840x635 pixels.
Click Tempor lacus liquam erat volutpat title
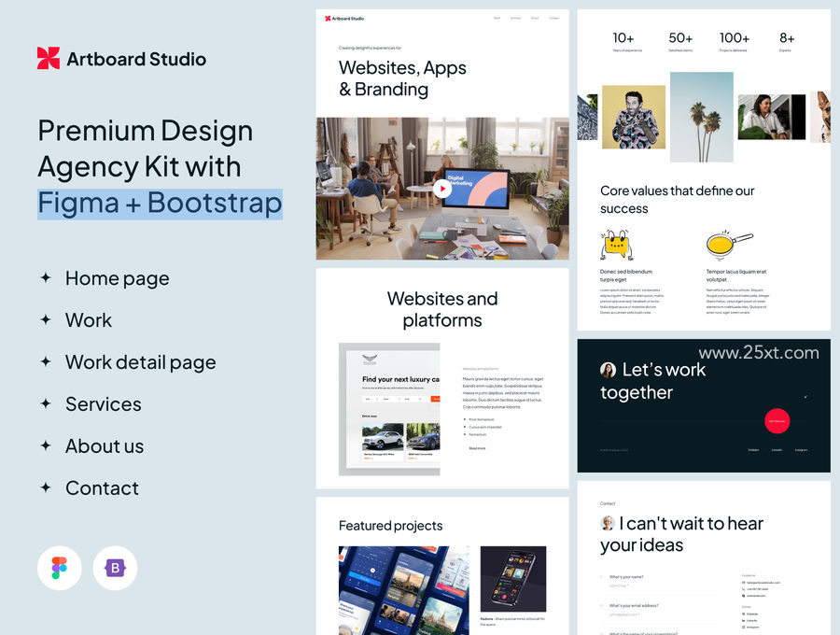tap(736, 275)
